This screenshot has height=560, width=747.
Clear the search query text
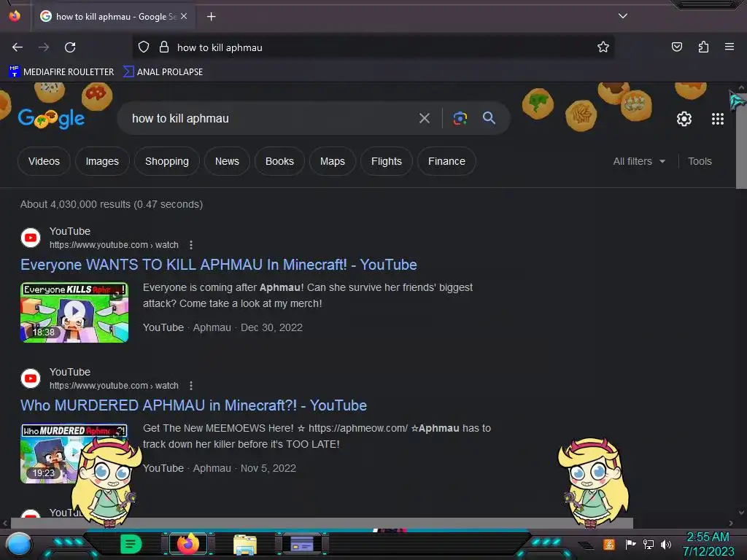(x=425, y=118)
